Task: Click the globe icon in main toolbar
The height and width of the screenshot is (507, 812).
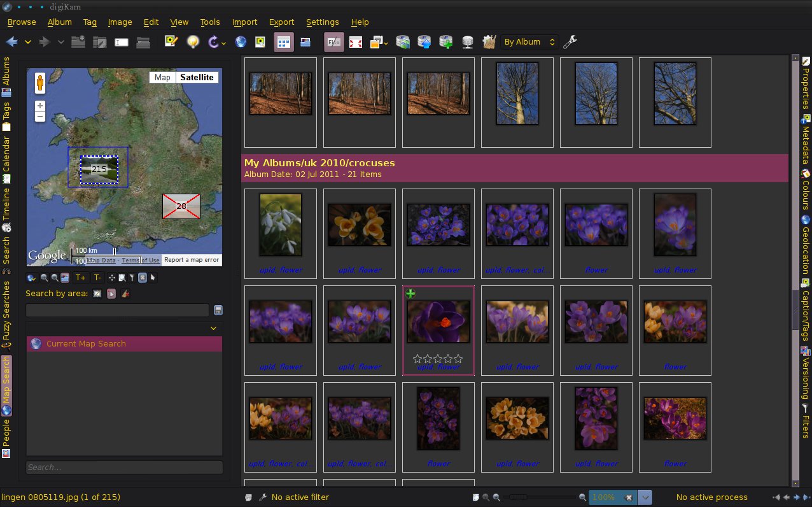Action: click(241, 42)
